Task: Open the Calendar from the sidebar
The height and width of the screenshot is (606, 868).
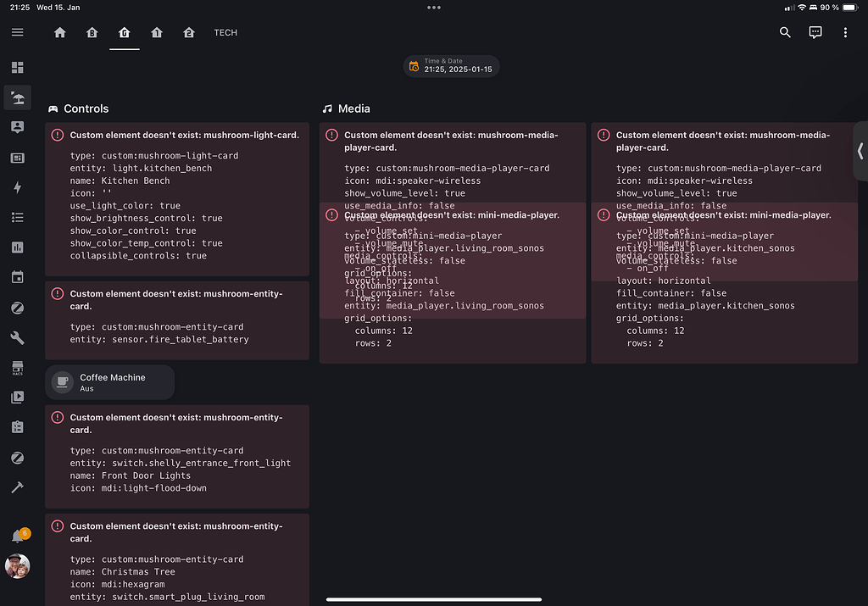Action: coord(17,276)
